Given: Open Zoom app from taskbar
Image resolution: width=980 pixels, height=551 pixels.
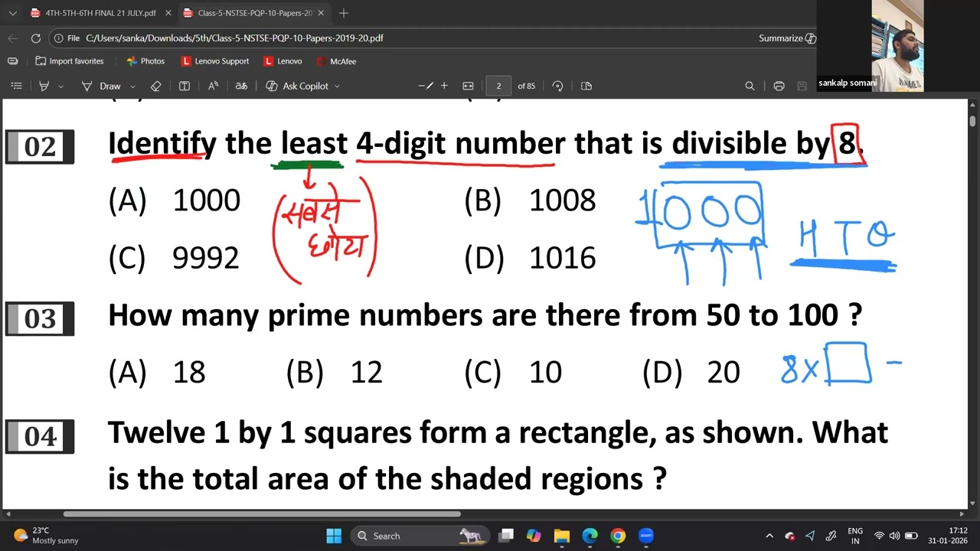Looking at the screenshot, I should click(x=645, y=536).
